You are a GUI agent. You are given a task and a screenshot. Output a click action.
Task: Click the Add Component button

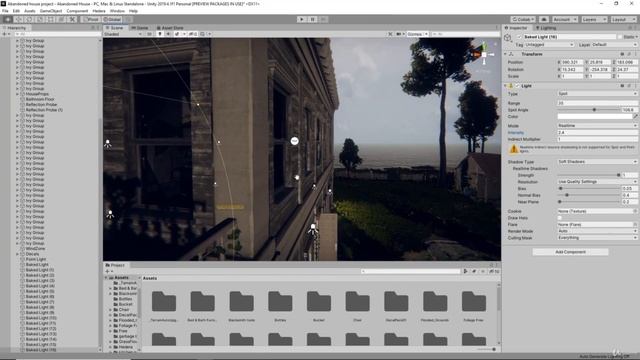coord(570,252)
